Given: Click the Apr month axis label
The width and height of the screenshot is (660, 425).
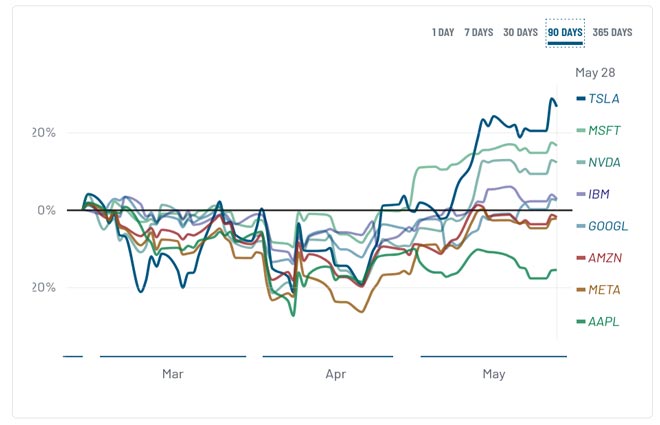Looking at the screenshot, I should [x=336, y=374].
